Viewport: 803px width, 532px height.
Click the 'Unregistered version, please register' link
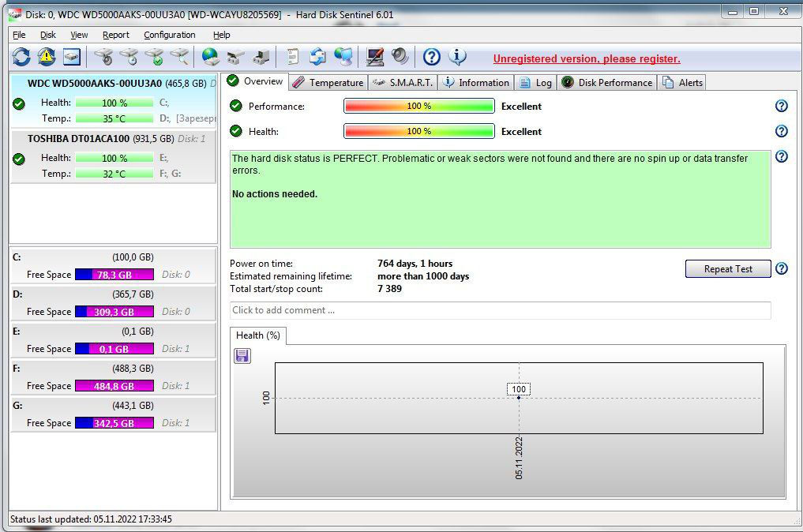click(587, 58)
